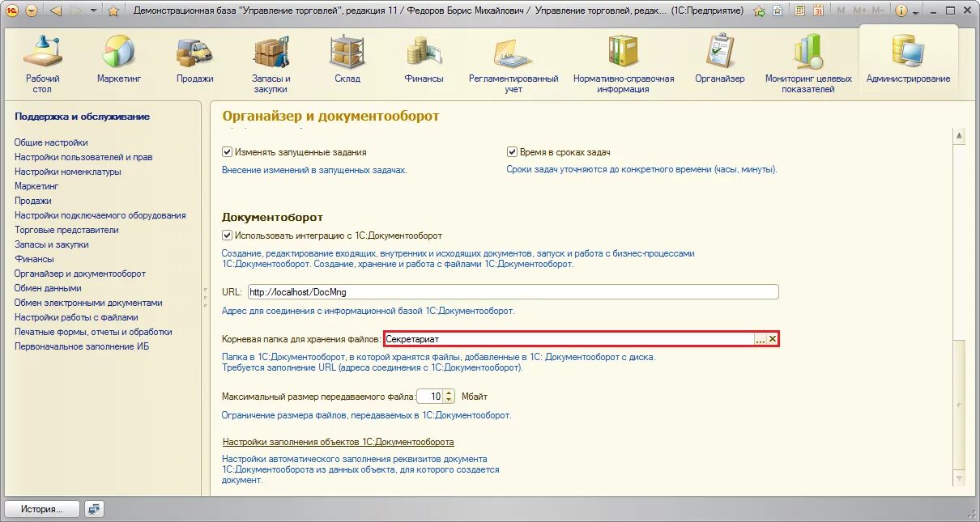Open Настройки заполнения объектов 1С:Документооборота link
The width and height of the screenshot is (980, 522).
338,442
